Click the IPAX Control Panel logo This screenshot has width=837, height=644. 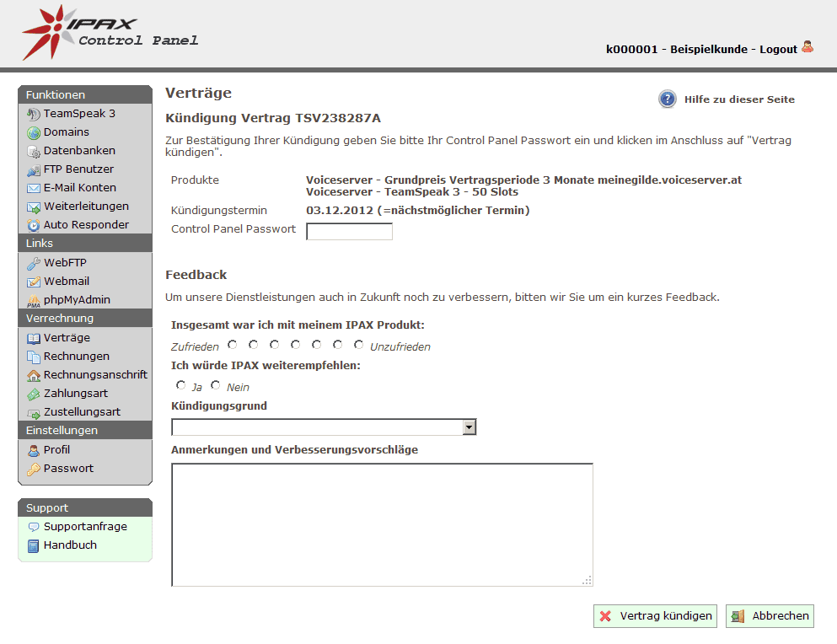[x=110, y=33]
